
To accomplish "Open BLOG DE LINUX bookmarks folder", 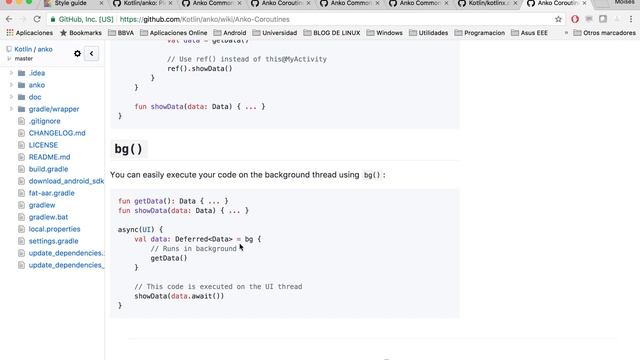I will click(332, 33).
